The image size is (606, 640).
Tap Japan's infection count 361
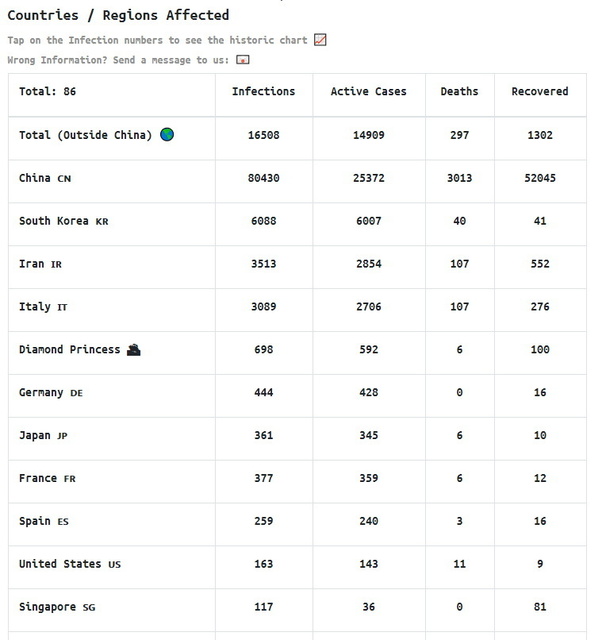point(264,435)
